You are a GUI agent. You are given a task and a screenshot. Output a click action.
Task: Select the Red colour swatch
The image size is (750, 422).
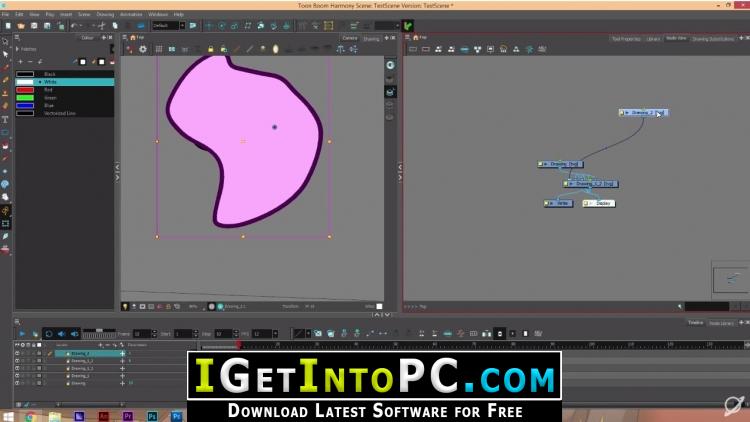25,90
